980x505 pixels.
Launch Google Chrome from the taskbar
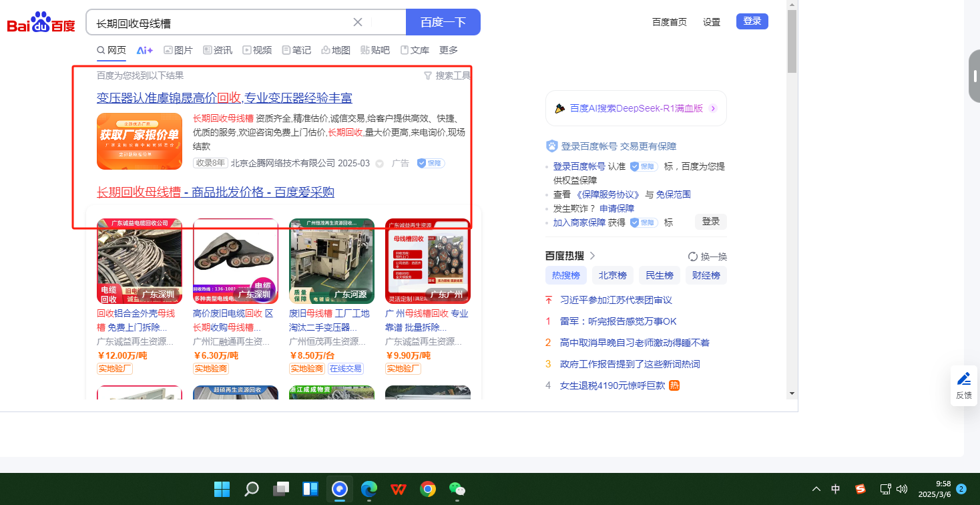pyautogui.click(x=428, y=489)
